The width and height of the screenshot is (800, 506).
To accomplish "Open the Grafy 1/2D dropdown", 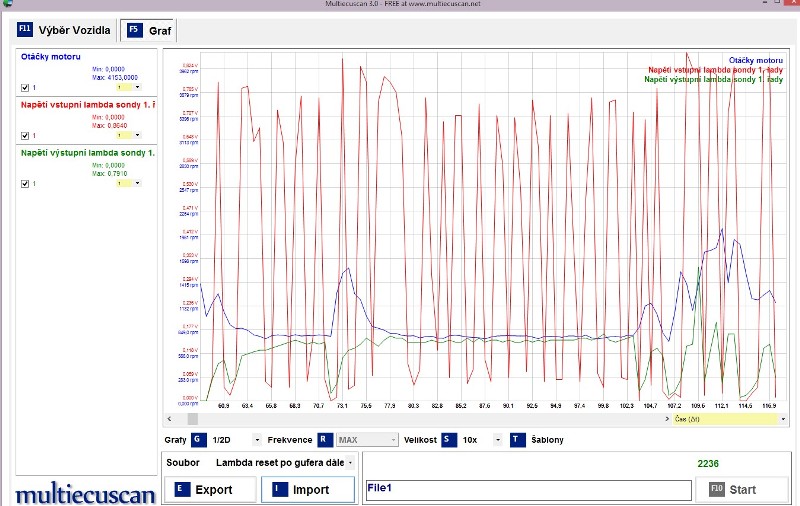I will click(x=257, y=440).
